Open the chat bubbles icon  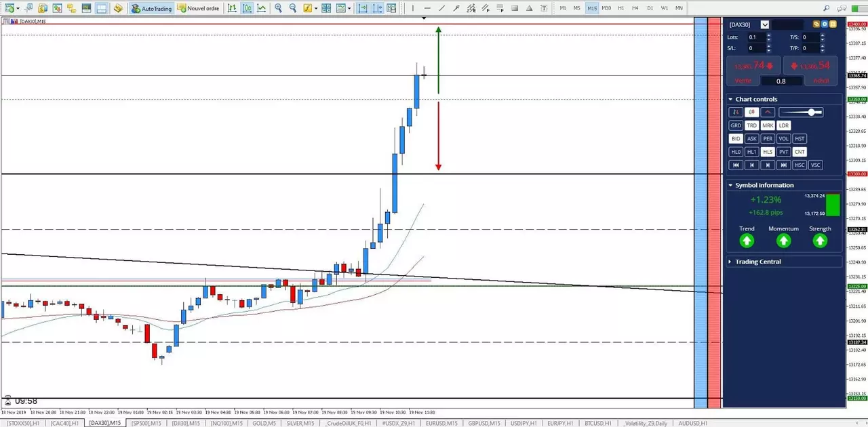[x=842, y=8]
